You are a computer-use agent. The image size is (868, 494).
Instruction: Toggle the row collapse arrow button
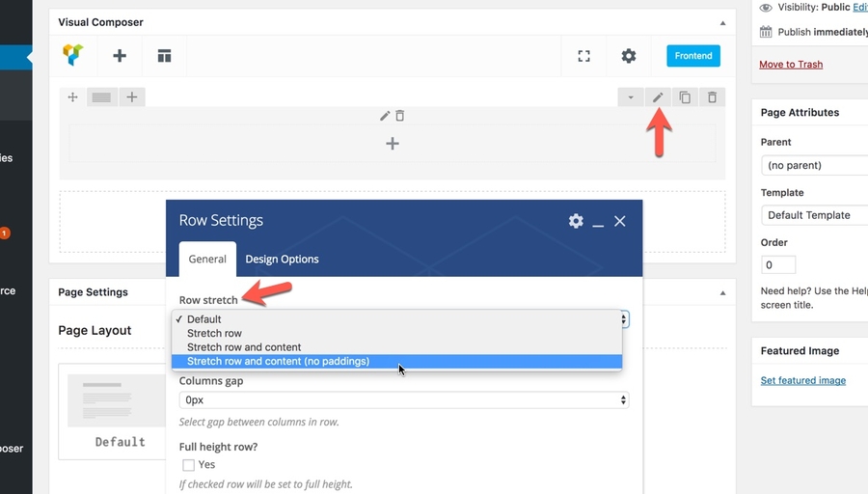(x=631, y=97)
